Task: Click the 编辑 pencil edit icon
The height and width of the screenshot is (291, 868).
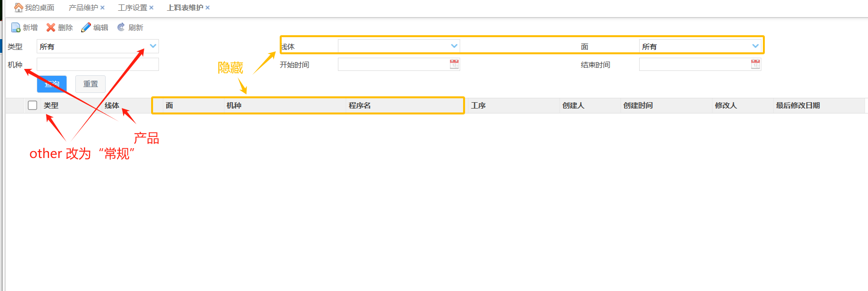Action: tap(86, 28)
